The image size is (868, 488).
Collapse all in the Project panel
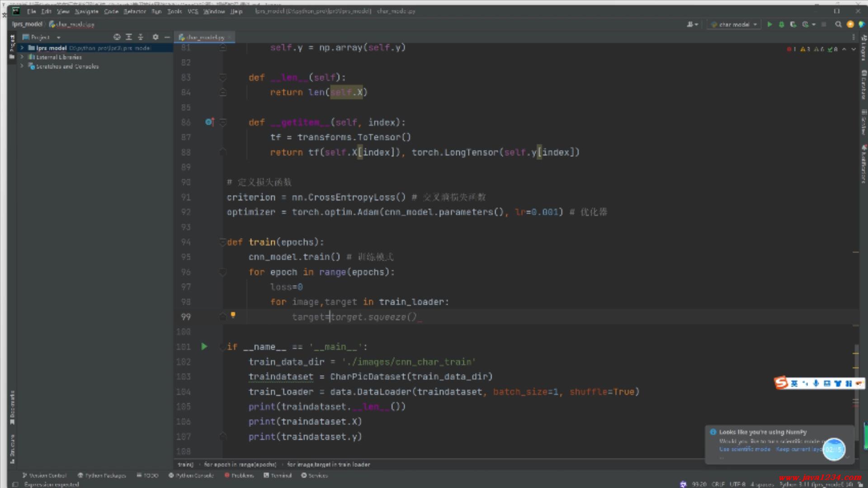point(141,37)
